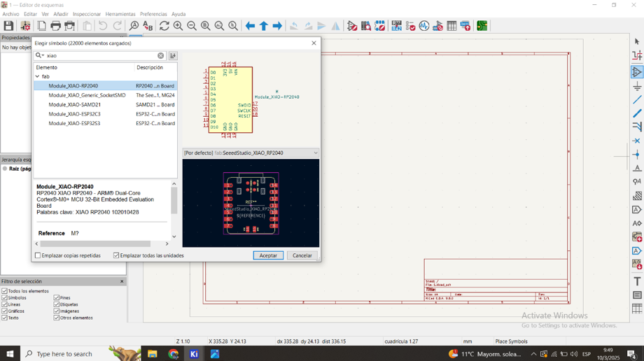
Task: Uncheck the Texto selection filter
Action: pos(4,318)
